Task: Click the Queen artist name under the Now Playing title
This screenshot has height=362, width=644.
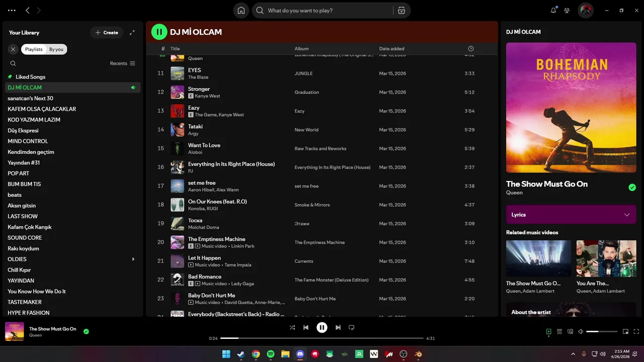Action: [x=514, y=193]
